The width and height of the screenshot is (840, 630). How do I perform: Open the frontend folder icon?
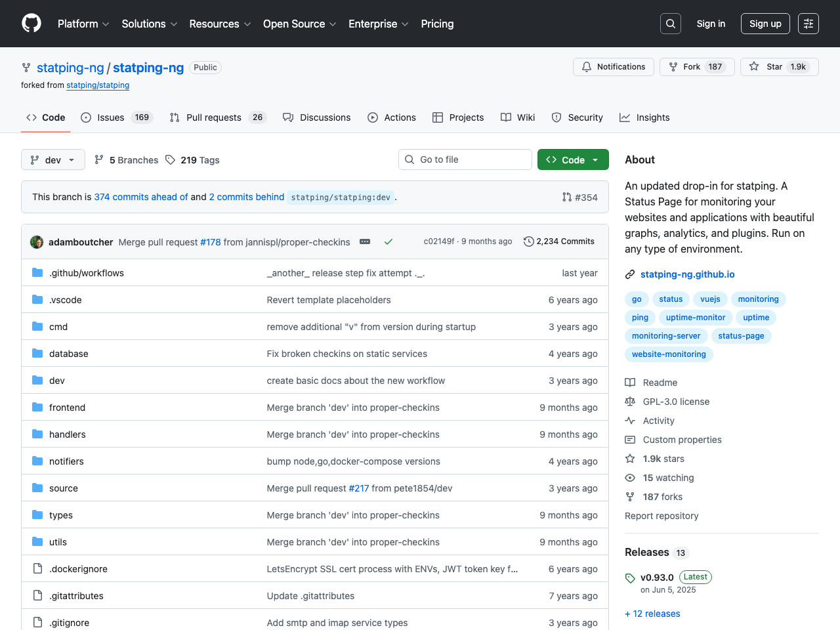pos(37,407)
